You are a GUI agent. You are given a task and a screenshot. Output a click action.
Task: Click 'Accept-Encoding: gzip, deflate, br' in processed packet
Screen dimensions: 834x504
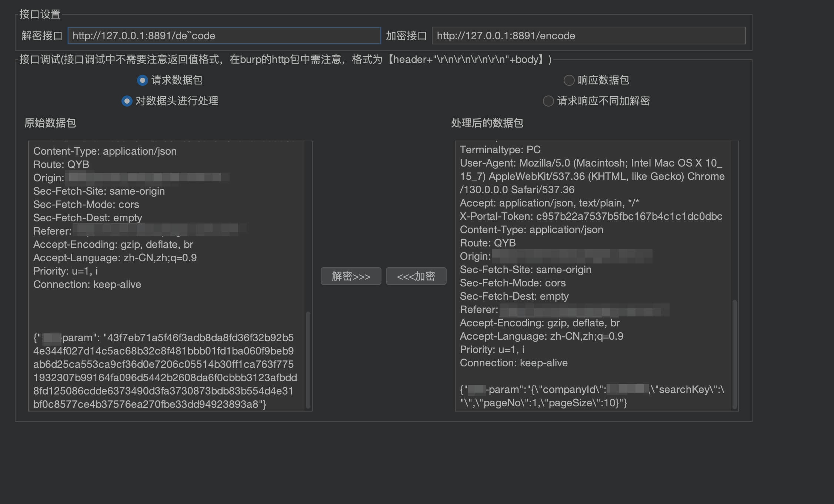[540, 323]
